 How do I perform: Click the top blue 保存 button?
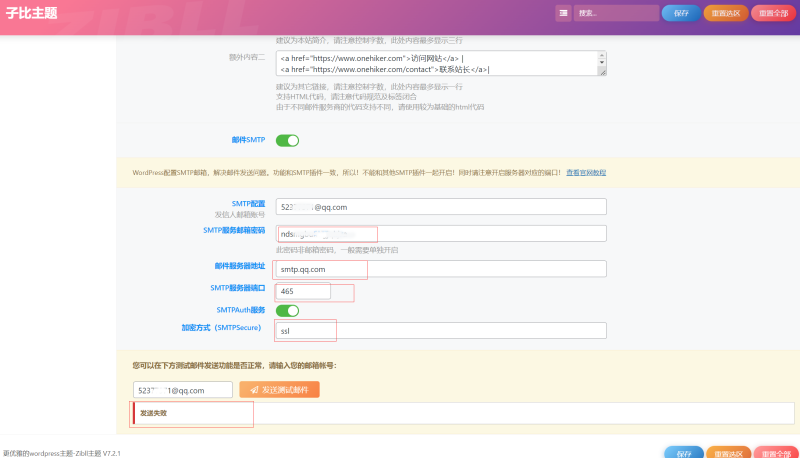(681, 13)
